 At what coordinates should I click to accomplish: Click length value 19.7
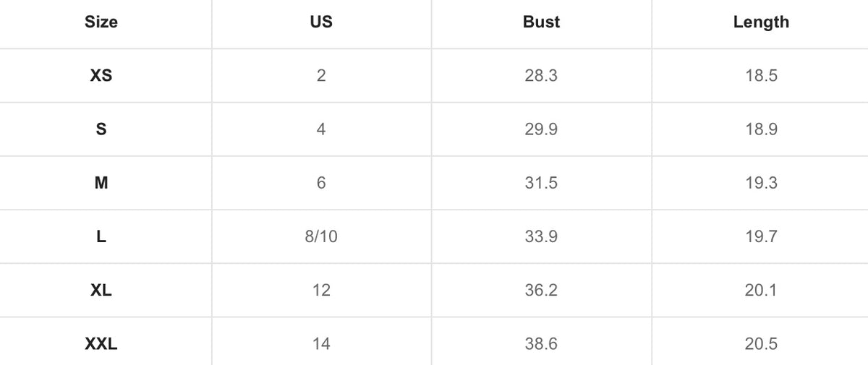point(761,236)
